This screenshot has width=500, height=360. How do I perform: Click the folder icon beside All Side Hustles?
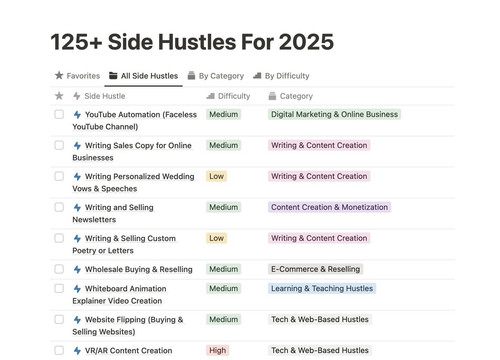113,76
